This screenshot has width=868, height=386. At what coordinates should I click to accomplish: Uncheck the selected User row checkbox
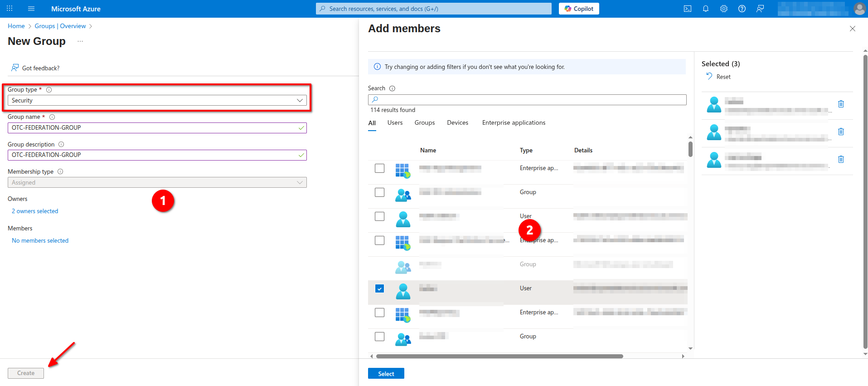coord(379,288)
